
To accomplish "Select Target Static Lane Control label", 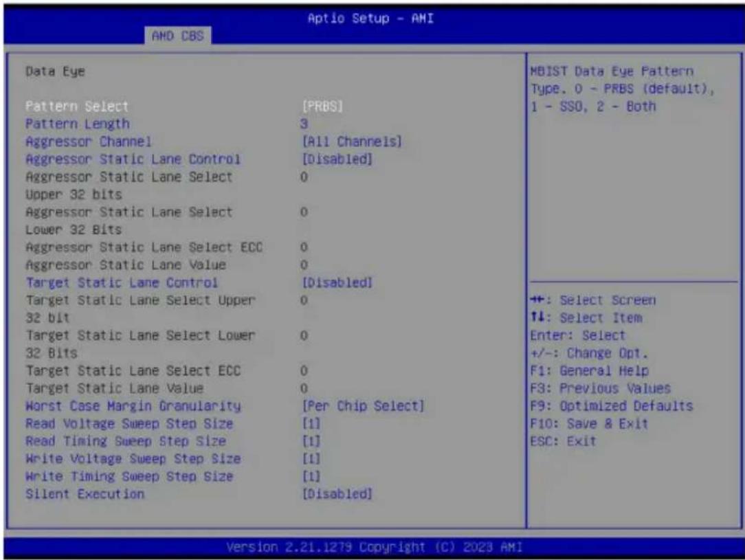I will [x=122, y=282].
